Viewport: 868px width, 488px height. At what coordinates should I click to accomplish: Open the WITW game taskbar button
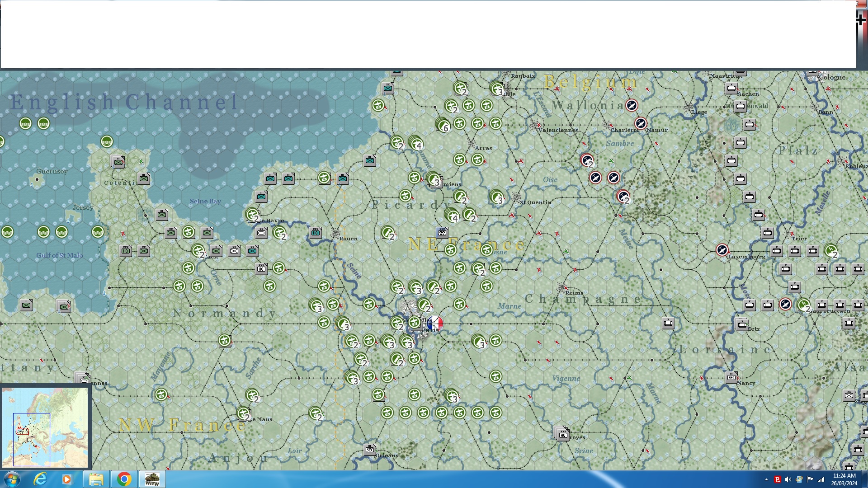pyautogui.click(x=152, y=479)
